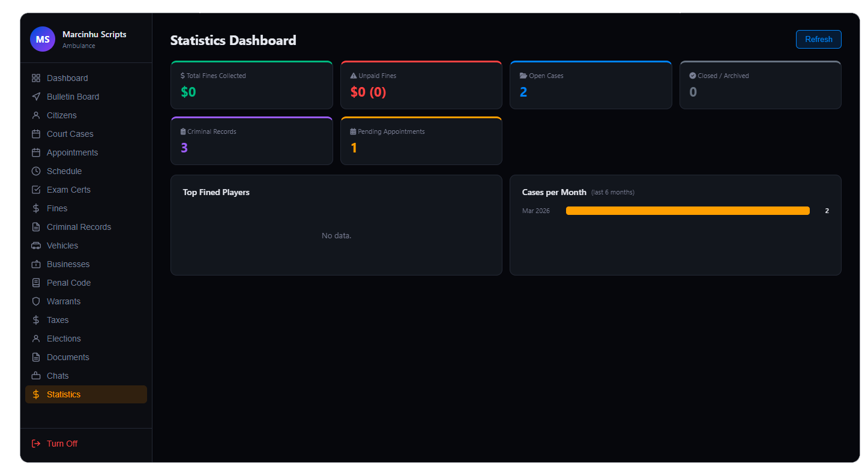Click the Warrants shield icon
This screenshot has width=868, height=473.
(36, 301)
